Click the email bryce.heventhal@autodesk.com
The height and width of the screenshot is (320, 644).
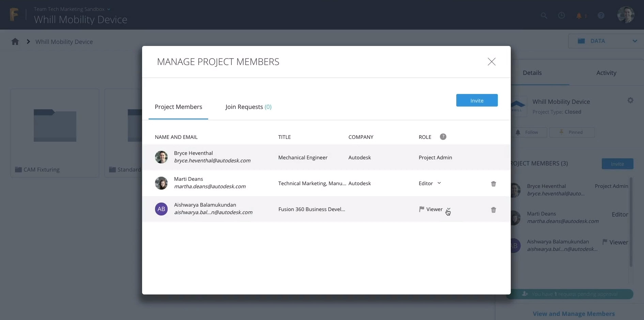212,161
